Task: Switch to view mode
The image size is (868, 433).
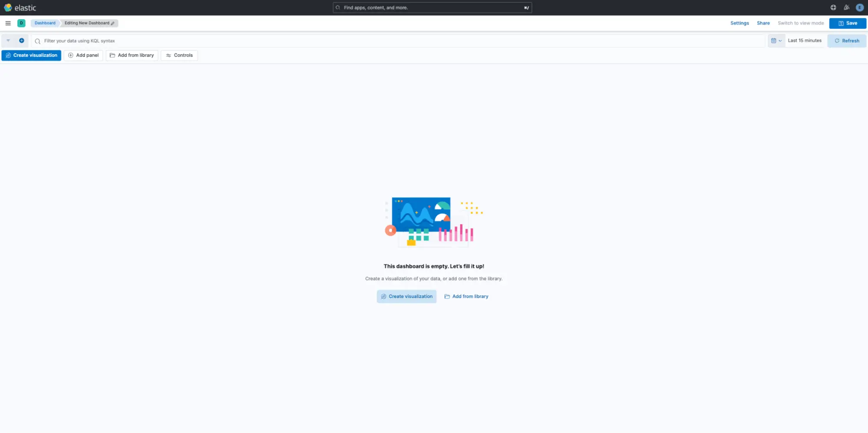Action: pos(800,23)
